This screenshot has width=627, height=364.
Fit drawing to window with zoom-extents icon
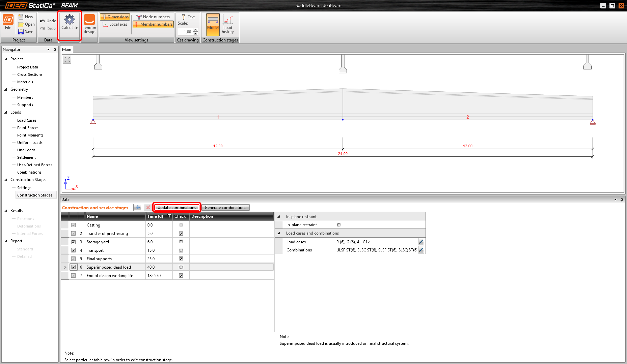pyautogui.click(x=67, y=60)
